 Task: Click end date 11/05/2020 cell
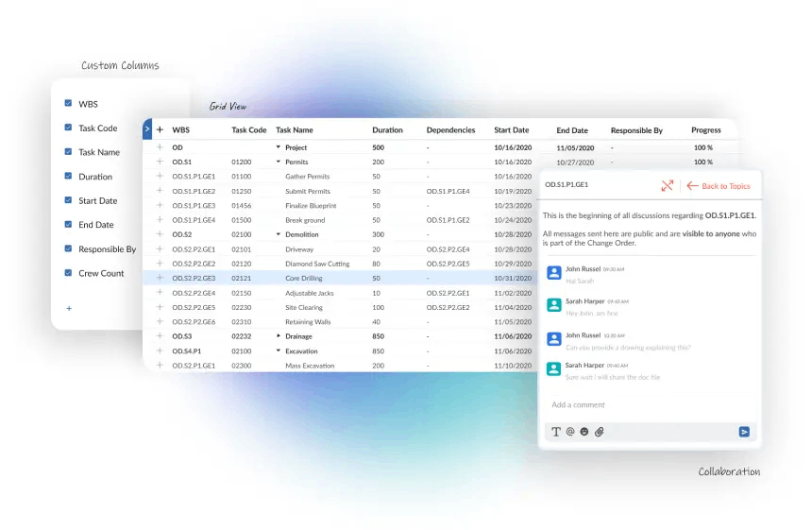pyautogui.click(x=575, y=147)
